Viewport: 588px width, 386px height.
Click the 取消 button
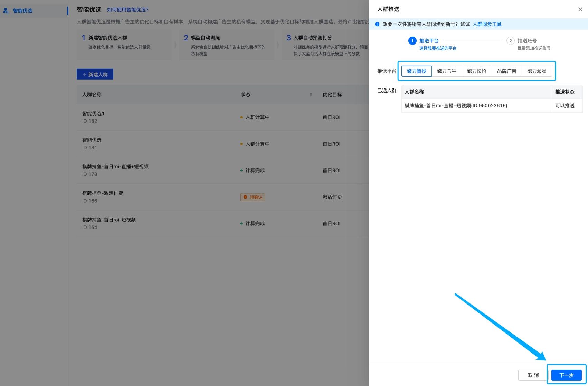[x=533, y=375]
